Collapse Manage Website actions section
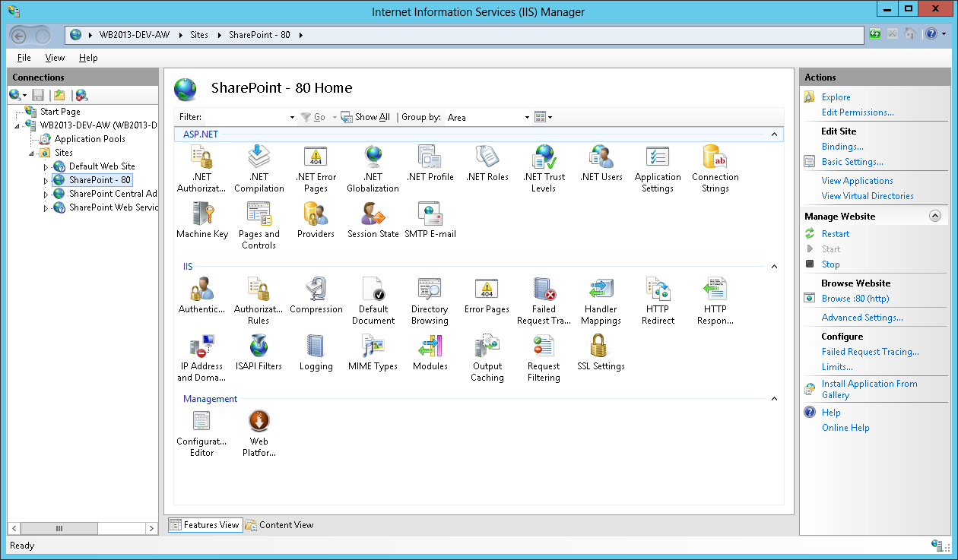 (935, 216)
